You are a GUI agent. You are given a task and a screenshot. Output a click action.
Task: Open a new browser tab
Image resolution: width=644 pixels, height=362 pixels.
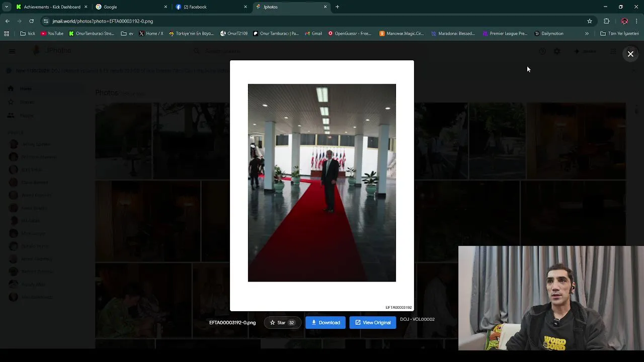[337, 7]
